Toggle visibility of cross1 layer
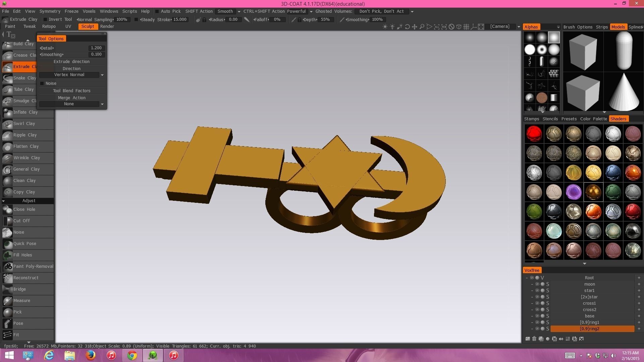644x362 pixels. pyautogui.click(x=537, y=303)
